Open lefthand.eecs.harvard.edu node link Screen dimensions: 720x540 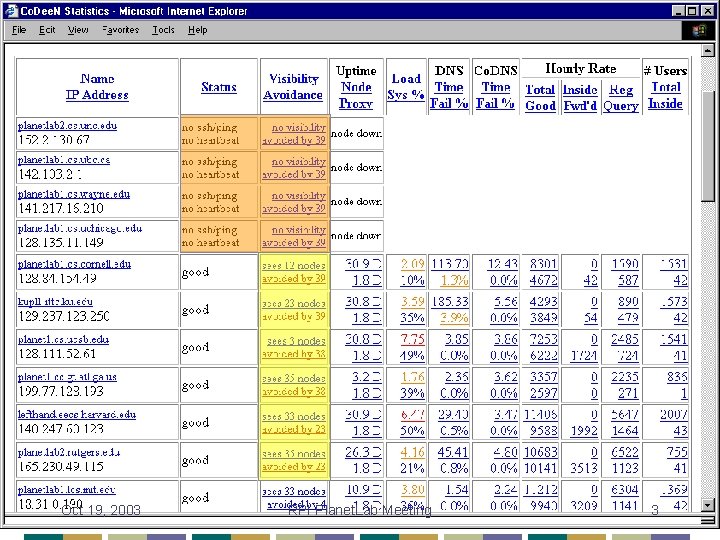77,414
